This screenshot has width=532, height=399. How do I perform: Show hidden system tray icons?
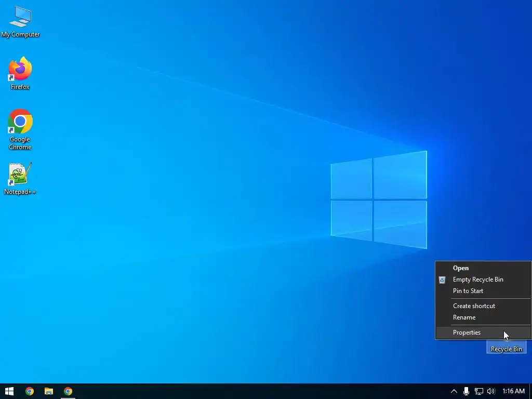tap(454, 391)
